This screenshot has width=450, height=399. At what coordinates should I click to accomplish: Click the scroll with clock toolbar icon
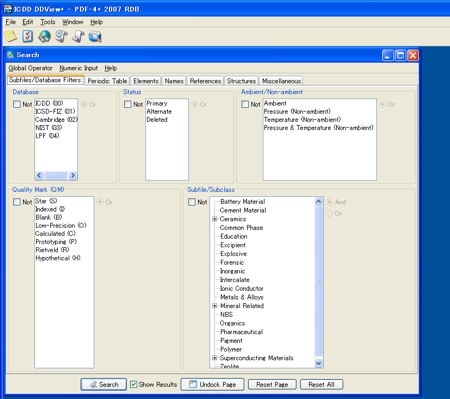coord(61,36)
